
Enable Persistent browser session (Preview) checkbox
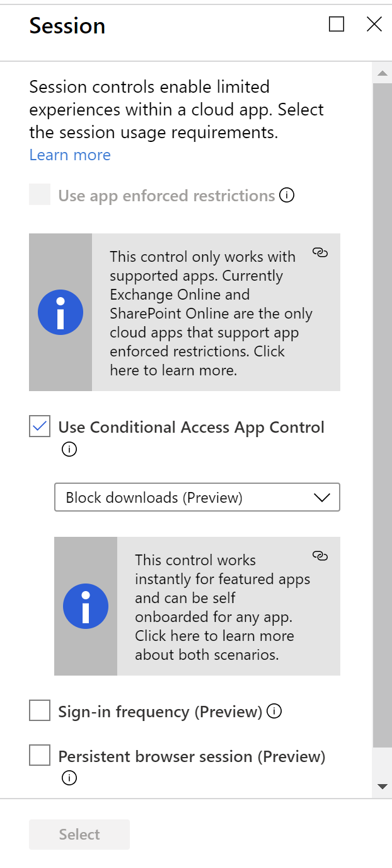(x=40, y=755)
